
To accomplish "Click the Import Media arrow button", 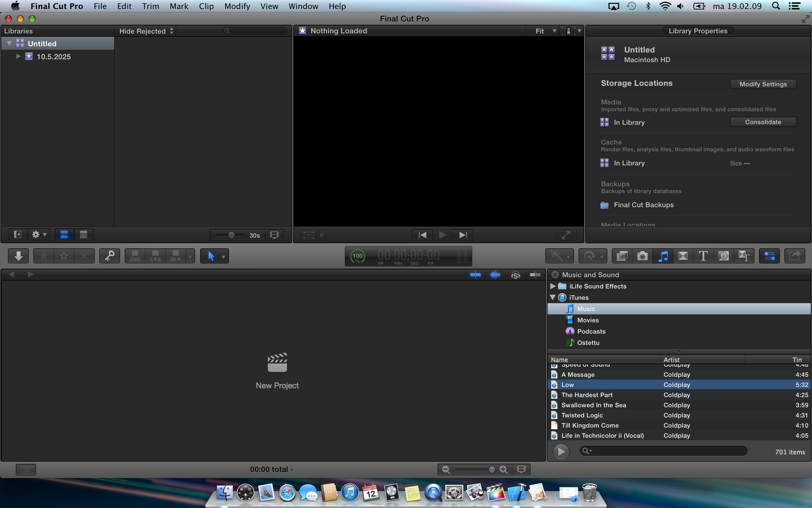I will (x=18, y=256).
